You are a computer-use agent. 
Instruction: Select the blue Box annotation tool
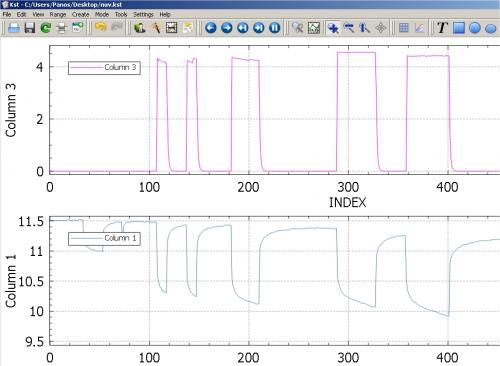click(x=459, y=28)
